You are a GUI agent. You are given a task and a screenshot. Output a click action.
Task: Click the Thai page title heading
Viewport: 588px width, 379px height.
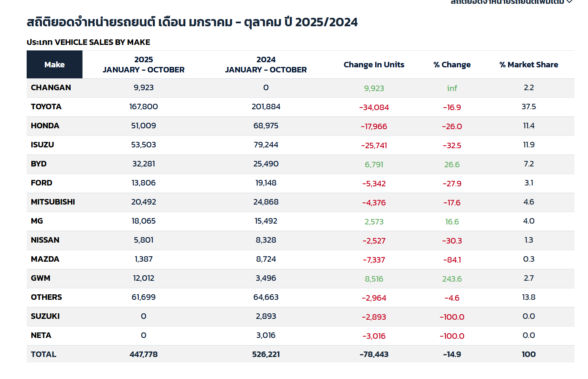point(192,22)
